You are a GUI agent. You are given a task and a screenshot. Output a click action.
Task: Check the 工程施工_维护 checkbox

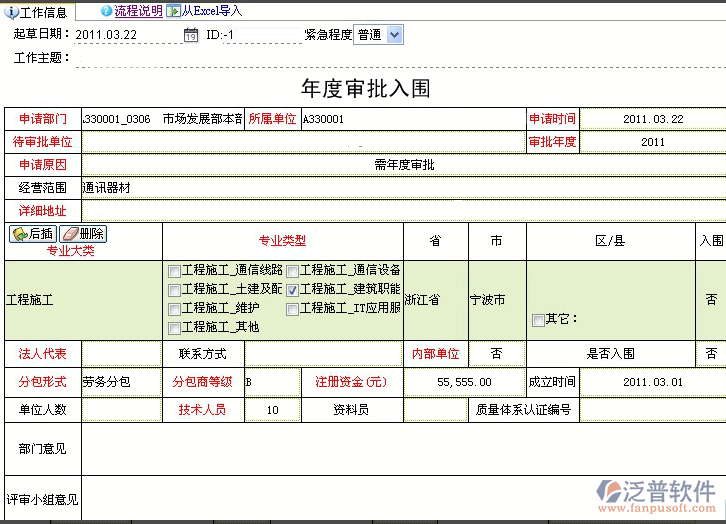click(x=175, y=309)
